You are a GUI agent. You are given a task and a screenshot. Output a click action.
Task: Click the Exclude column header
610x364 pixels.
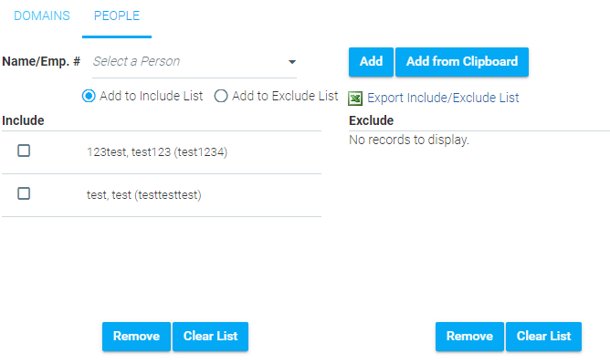click(x=371, y=120)
